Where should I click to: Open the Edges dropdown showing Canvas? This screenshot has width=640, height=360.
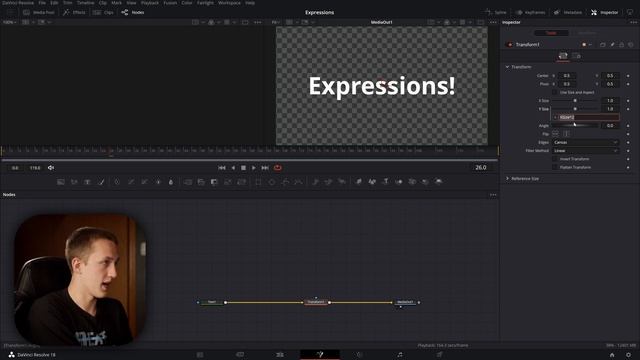pos(586,142)
